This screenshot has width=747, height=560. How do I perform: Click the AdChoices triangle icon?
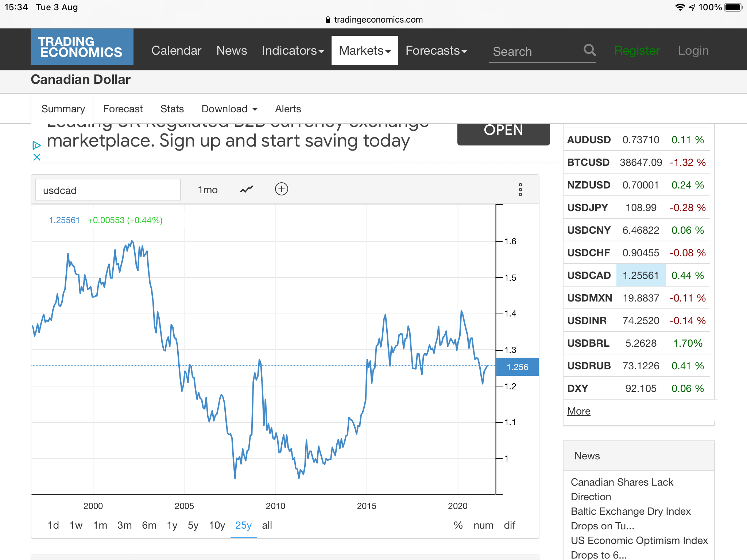[36, 145]
